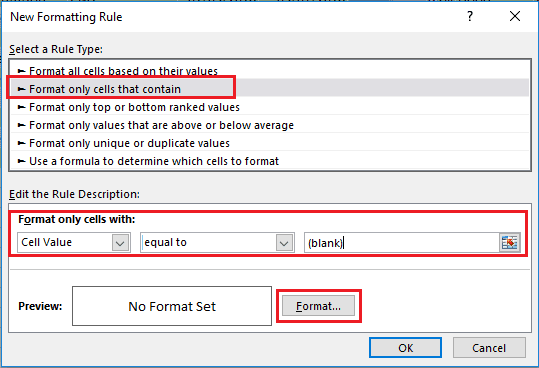539x368 pixels.
Task: Click the Cancel button
Action: click(x=489, y=348)
